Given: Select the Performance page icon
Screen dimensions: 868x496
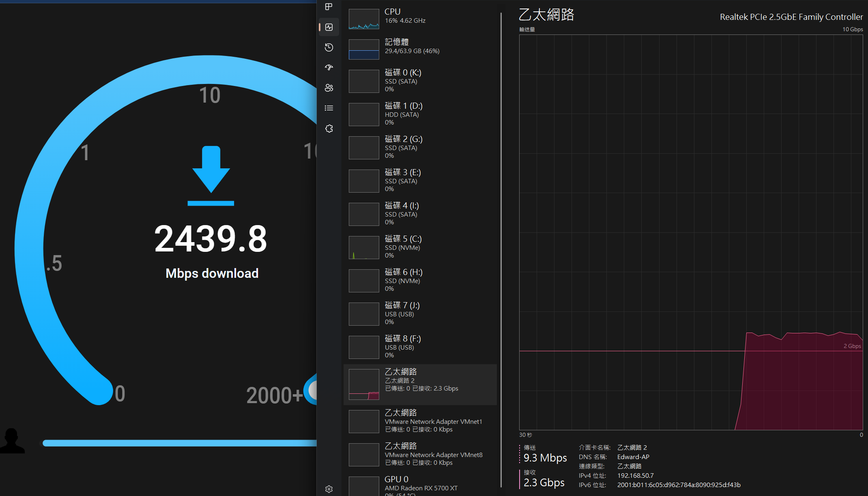Looking at the screenshot, I should tap(329, 27).
